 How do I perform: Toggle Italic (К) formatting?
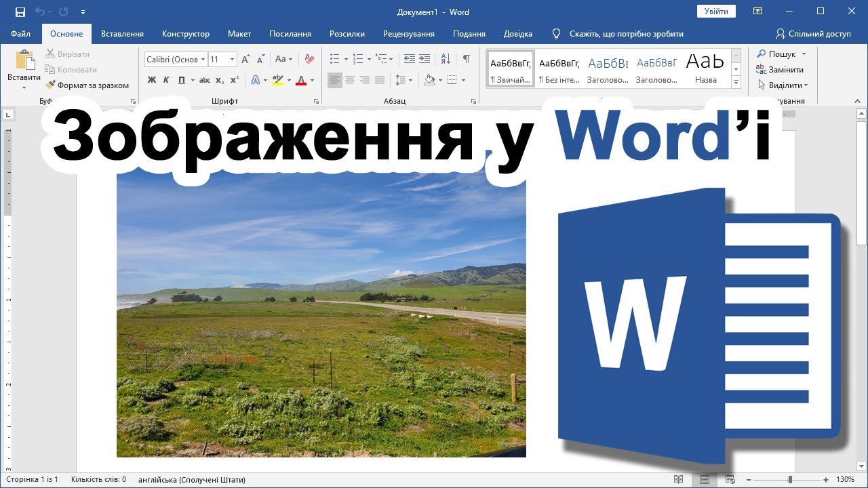(x=167, y=80)
